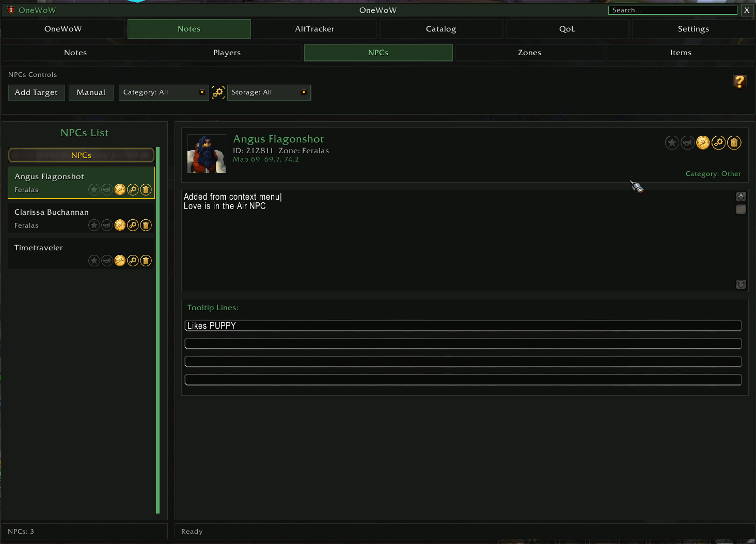Focus the fourth tooltip line field

coord(463,380)
